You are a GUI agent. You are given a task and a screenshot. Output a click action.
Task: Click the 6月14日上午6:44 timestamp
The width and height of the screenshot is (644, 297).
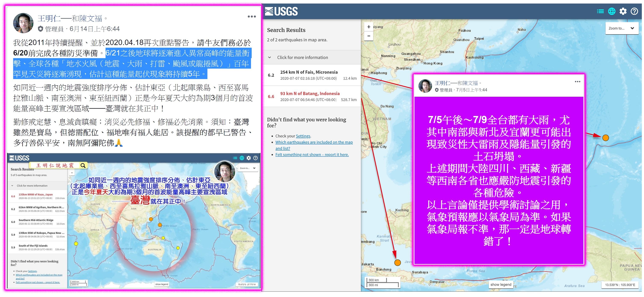(95, 29)
